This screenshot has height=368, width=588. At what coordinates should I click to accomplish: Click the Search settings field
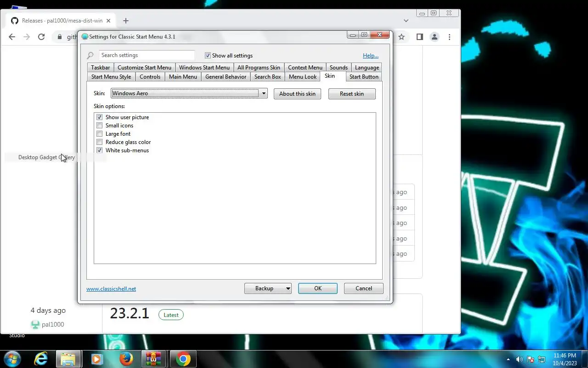point(147,55)
